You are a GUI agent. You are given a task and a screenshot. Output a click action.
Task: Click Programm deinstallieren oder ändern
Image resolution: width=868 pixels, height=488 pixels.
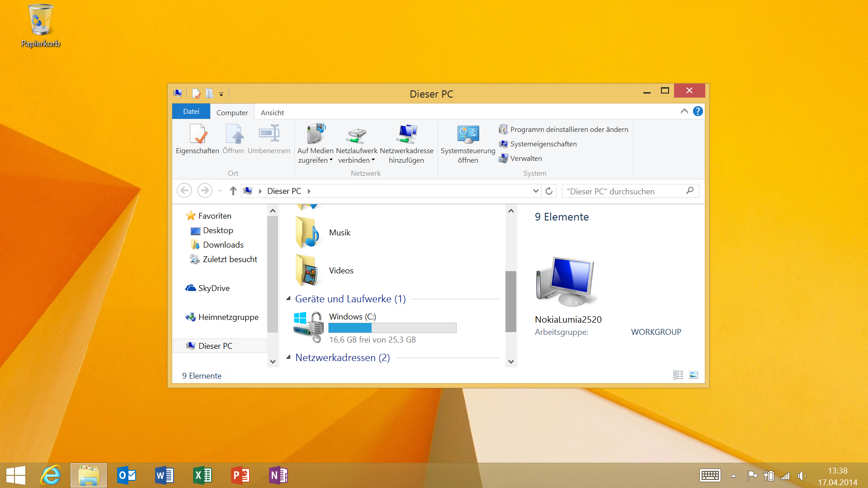point(569,130)
